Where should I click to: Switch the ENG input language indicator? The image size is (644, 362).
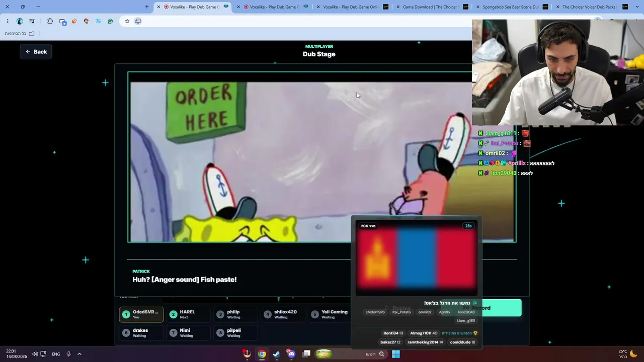56,354
